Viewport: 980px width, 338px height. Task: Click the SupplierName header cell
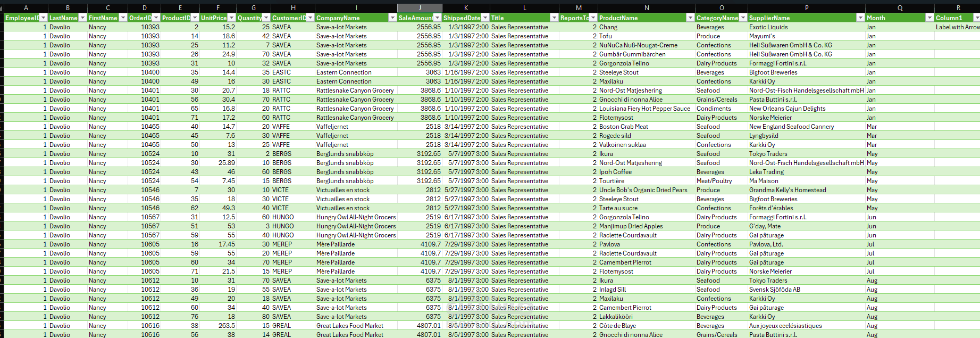[x=806, y=18]
